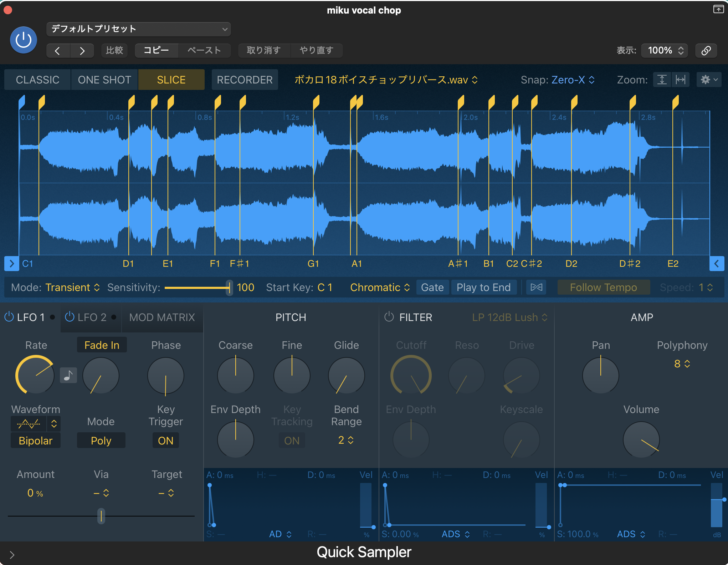Toggle the Bipolar button
The height and width of the screenshot is (565, 728).
pos(35,441)
